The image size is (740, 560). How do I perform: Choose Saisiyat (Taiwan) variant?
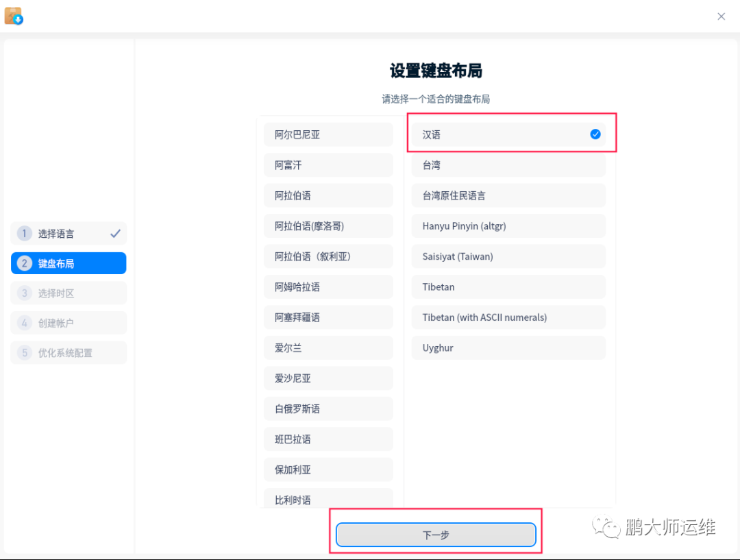click(508, 256)
